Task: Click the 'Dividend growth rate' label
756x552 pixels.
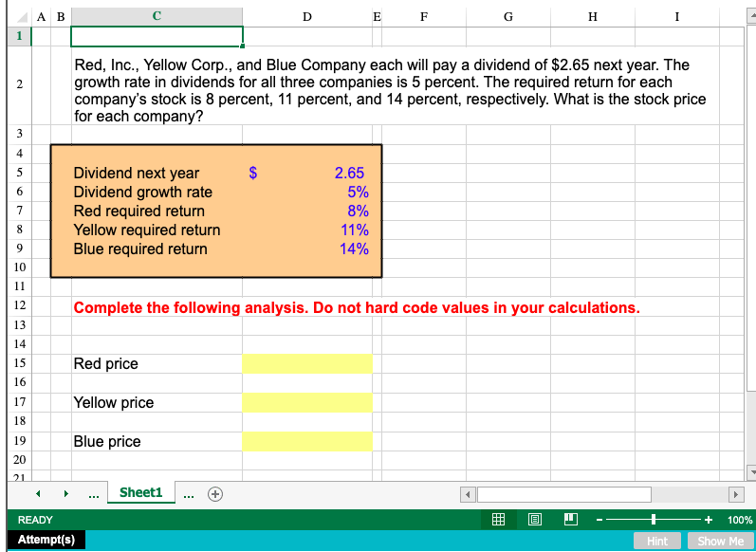Action: tap(142, 192)
